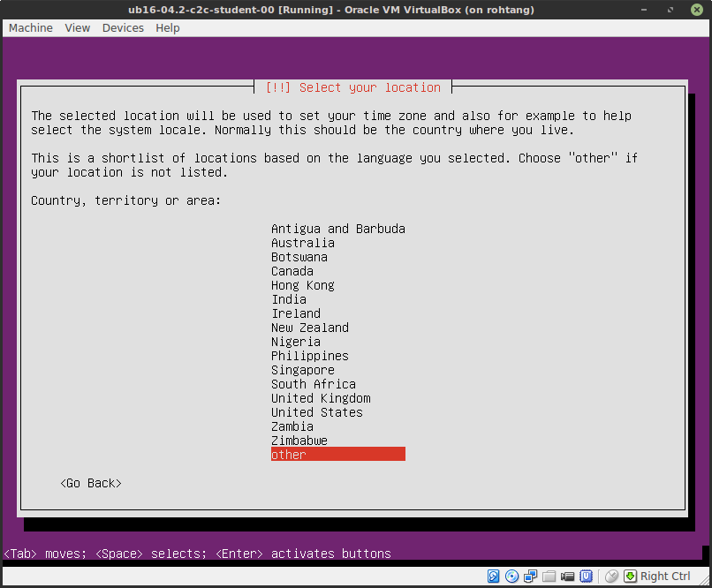This screenshot has width=712, height=588.
Task: Click the network adapters indicator icon
Action: coord(530,576)
